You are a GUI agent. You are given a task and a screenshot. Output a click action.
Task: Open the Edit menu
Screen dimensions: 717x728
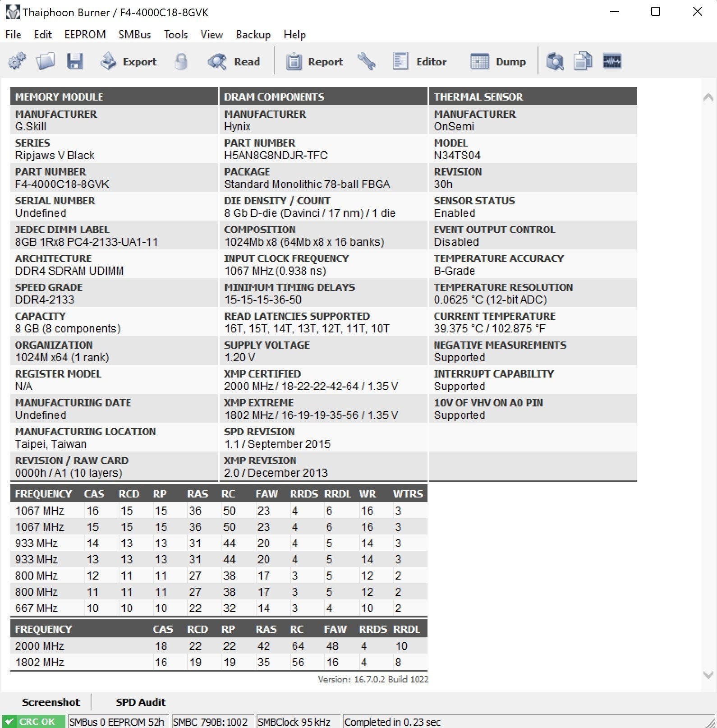(x=43, y=34)
